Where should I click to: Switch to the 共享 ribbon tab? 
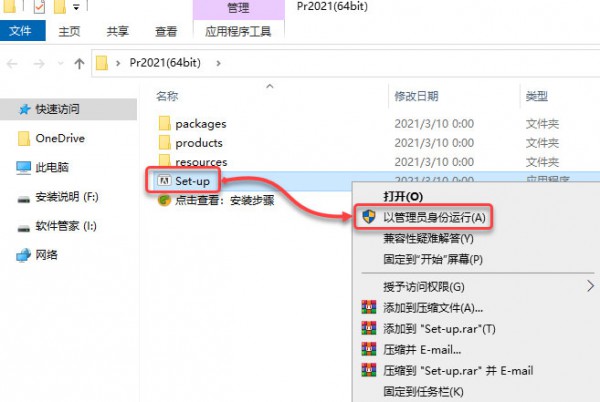coord(117,31)
